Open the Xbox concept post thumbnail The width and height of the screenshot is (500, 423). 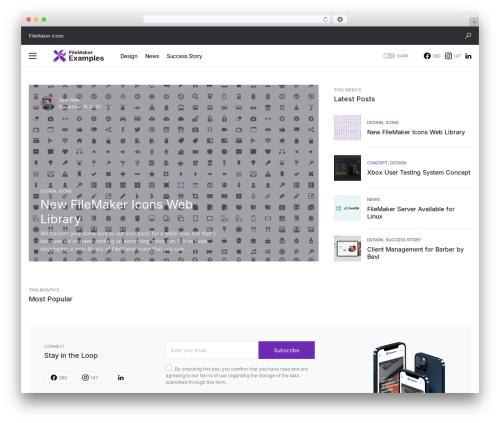[347, 168]
